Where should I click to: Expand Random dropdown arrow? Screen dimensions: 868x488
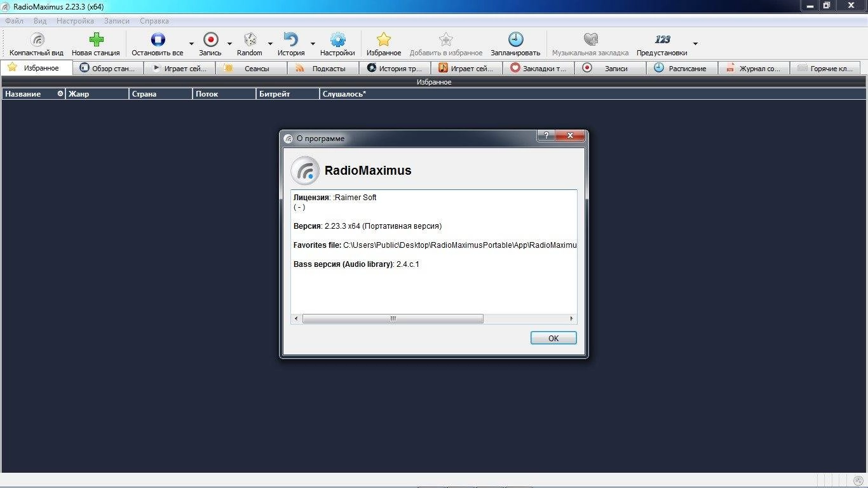click(x=270, y=44)
